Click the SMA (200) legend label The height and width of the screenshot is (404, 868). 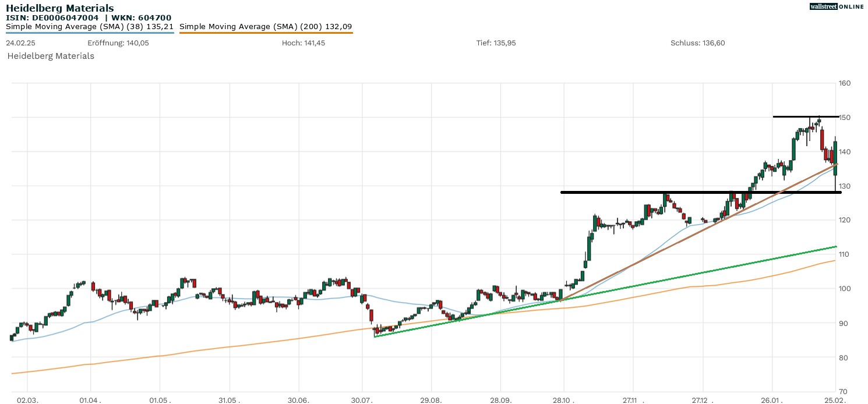(x=266, y=26)
